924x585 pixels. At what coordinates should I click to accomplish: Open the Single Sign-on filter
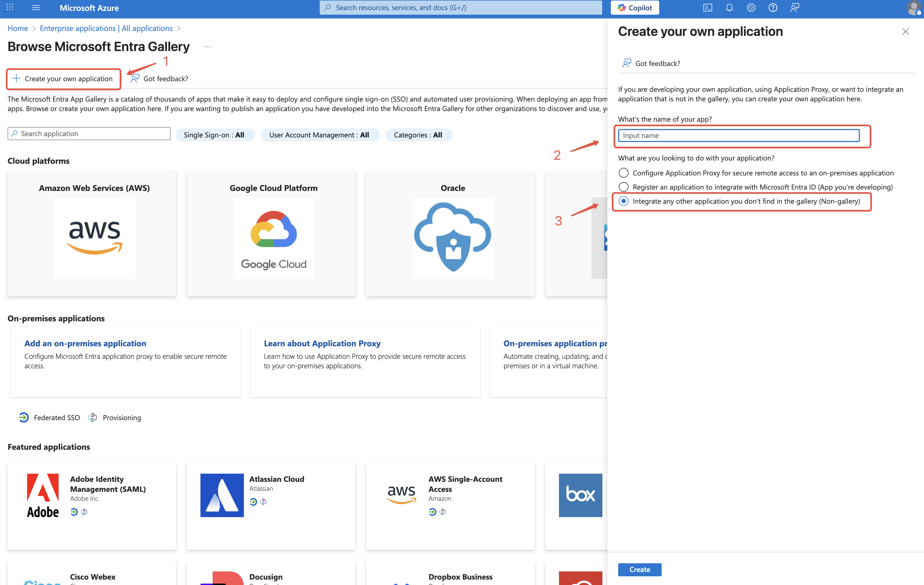click(x=214, y=135)
